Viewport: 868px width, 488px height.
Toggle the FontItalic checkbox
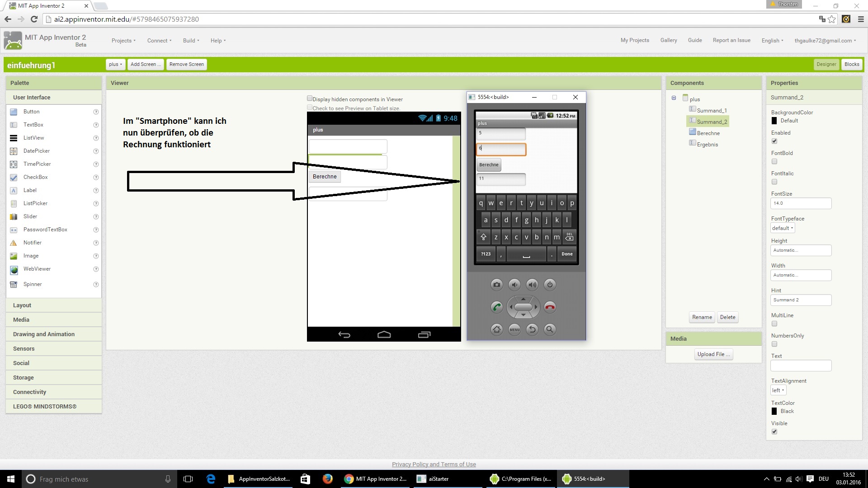point(774,182)
